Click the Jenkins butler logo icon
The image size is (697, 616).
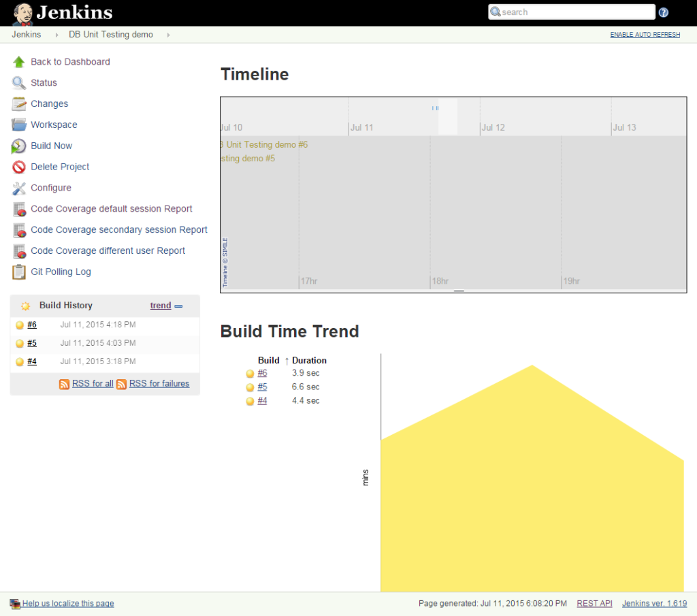22,14
